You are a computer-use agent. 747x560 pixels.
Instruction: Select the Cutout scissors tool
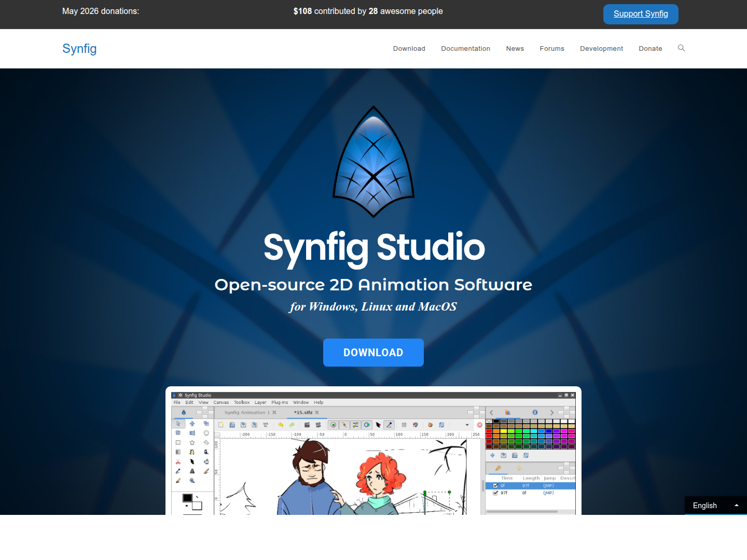(x=178, y=461)
